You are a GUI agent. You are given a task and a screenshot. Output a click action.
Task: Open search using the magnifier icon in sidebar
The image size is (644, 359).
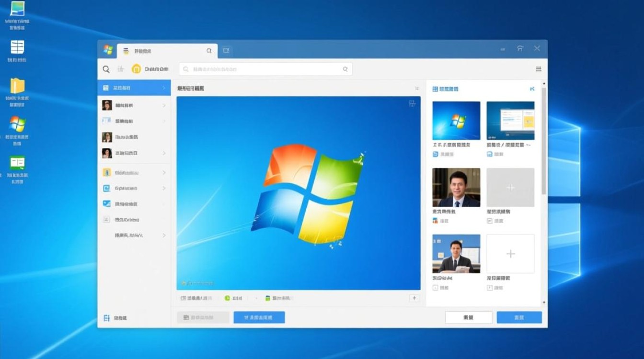click(x=106, y=69)
